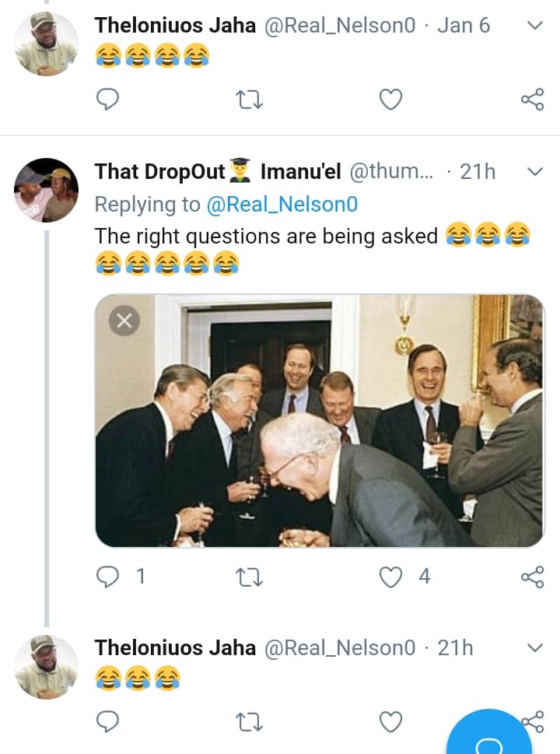The height and width of the screenshot is (754, 560).
Task: Retweet the bottom Theloniuos Jaha tweet
Action: coord(250,721)
